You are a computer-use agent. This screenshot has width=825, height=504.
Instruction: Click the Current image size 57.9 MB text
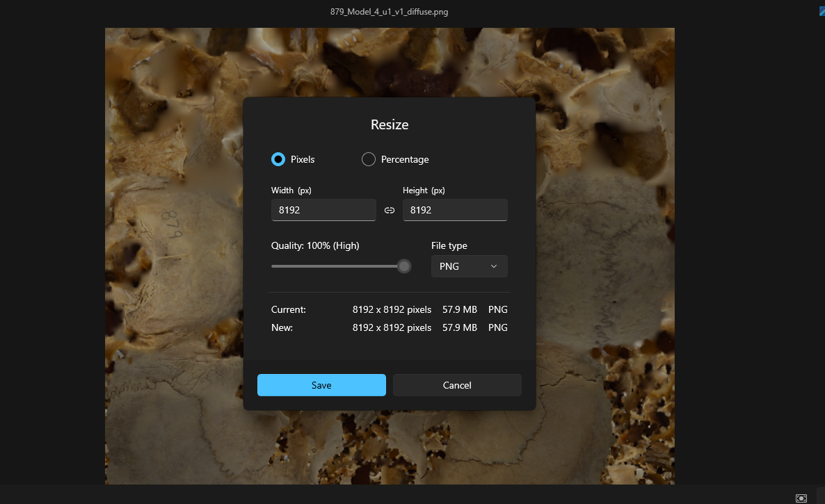[460, 309]
